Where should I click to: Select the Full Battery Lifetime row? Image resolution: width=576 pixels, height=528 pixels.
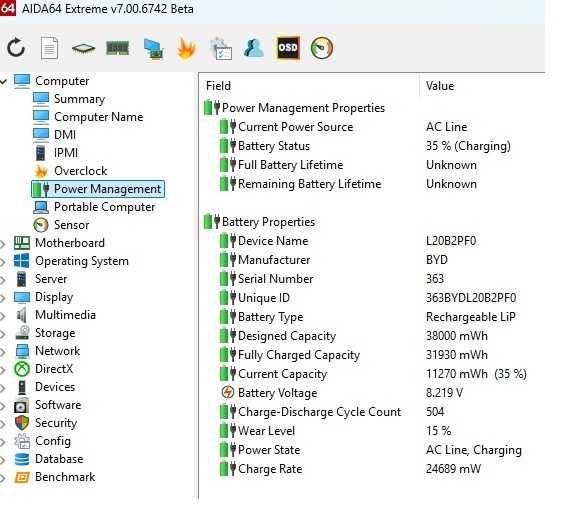click(348, 165)
